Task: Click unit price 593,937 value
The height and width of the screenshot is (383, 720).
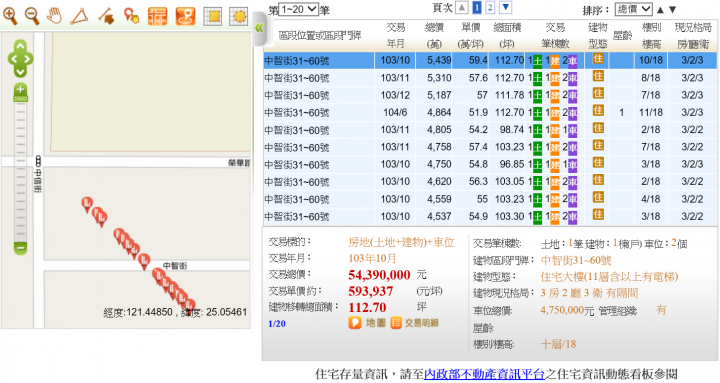Action: click(x=371, y=292)
